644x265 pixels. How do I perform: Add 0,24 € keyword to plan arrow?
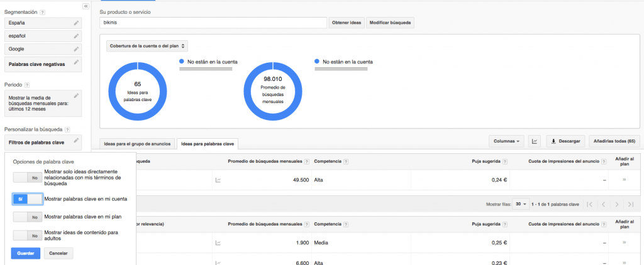coord(625,180)
